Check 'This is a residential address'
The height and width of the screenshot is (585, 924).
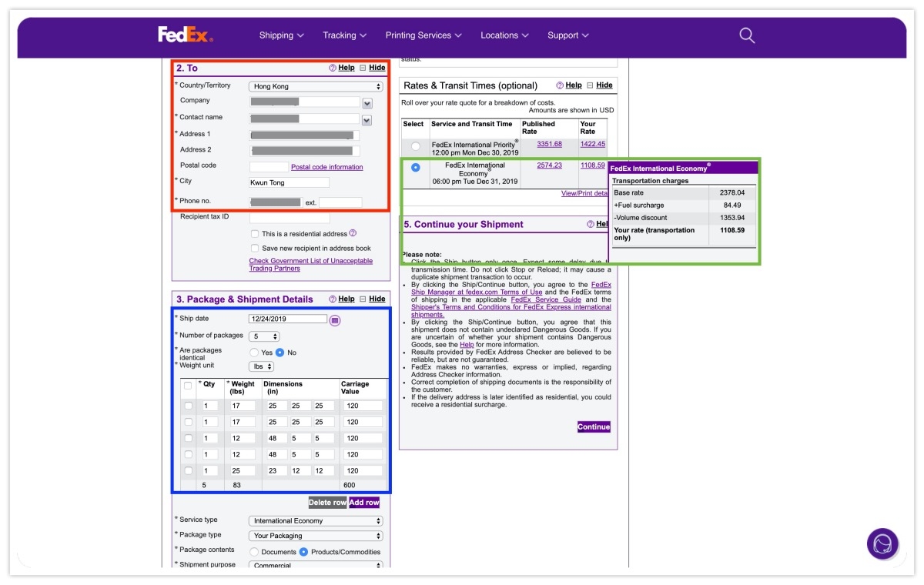255,234
